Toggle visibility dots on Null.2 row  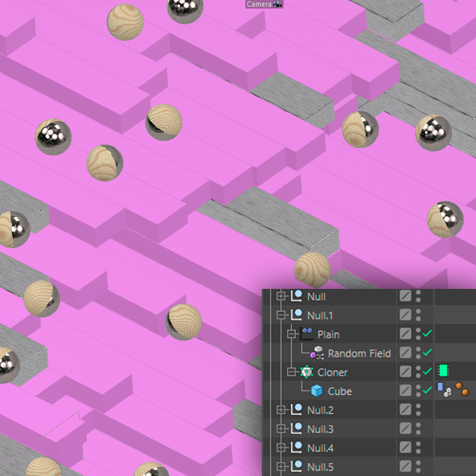pos(418,409)
